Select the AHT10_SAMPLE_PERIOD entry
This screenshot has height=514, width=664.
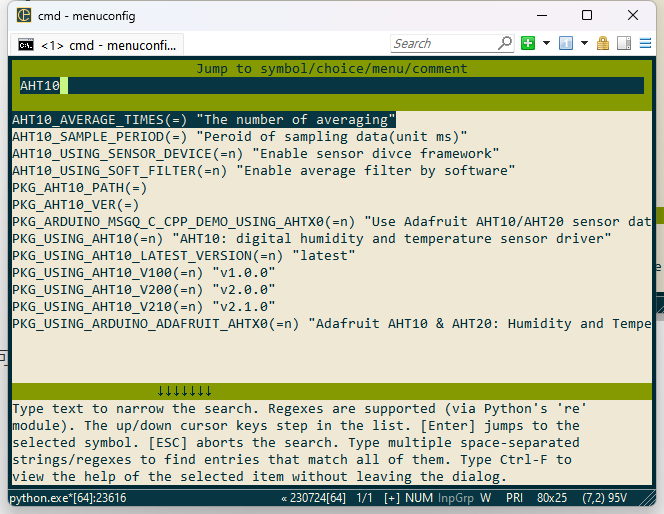[x=240, y=137]
